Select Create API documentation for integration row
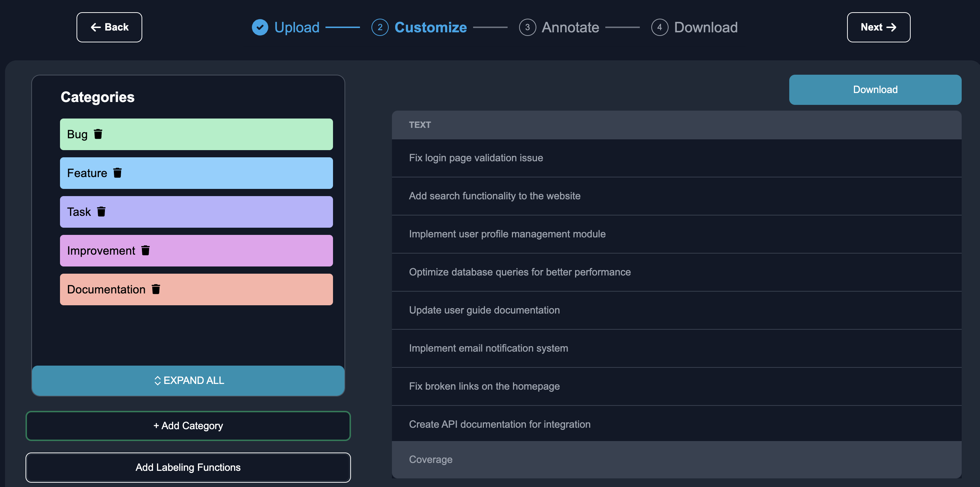 tap(677, 424)
